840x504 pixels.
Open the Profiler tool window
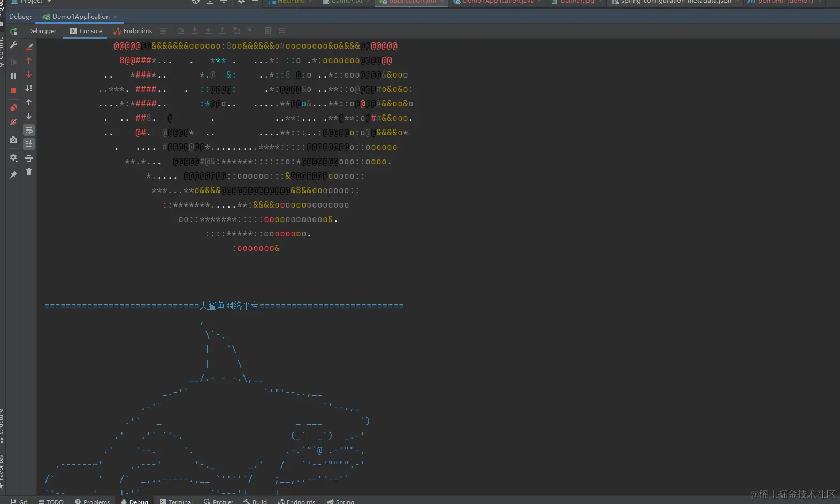click(x=218, y=500)
